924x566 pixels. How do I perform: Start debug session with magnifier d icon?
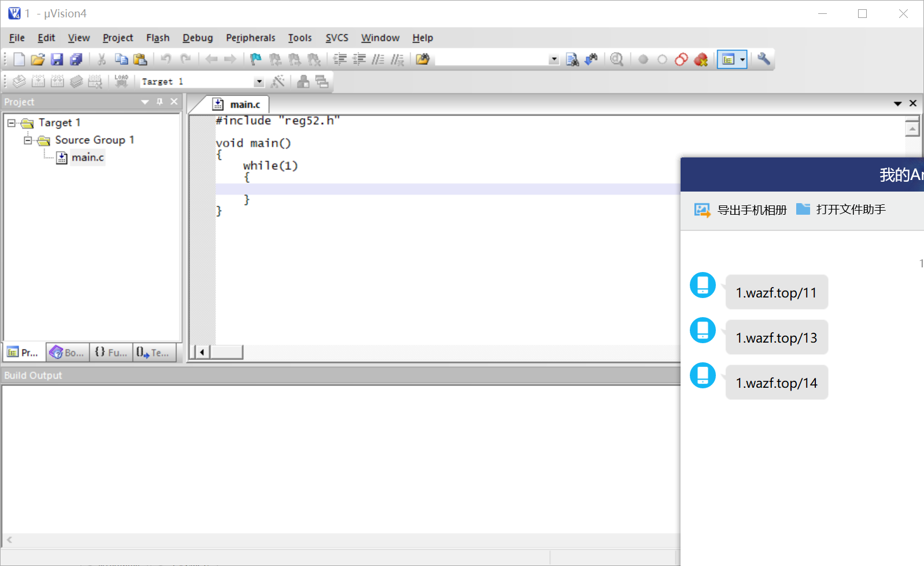[617, 59]
